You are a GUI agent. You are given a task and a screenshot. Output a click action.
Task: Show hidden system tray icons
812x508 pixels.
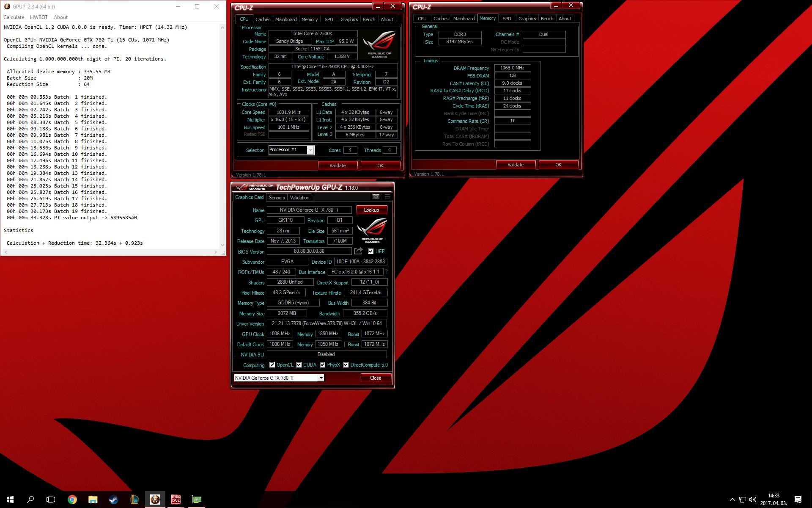pos(732,500)
